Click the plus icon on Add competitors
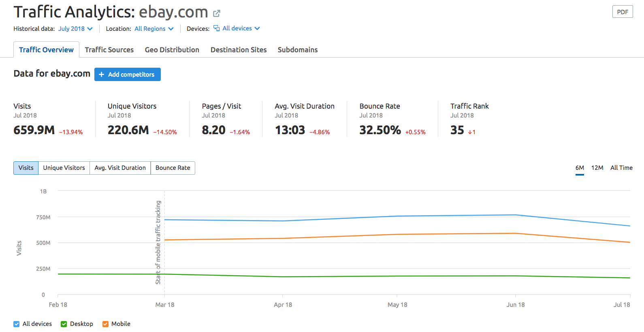This screenshot has width=644, height=332. 102,75
